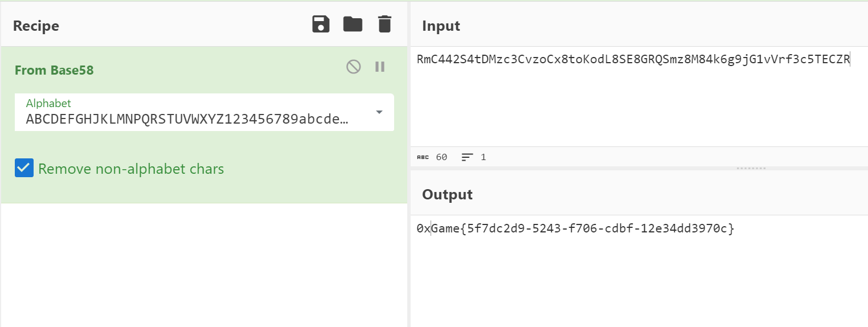The width and height of the screenshot is (868, 327).
Task: Click the input length value 60
Action: pos(441,157)
